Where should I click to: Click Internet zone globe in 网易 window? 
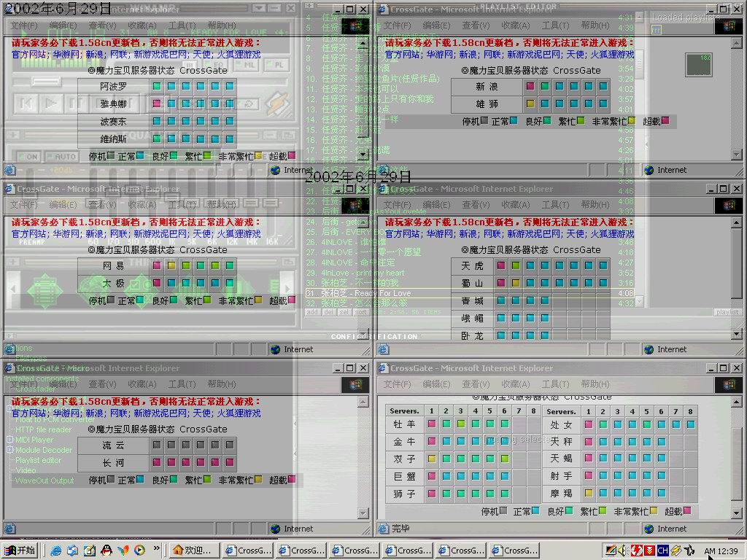[275, 349]
